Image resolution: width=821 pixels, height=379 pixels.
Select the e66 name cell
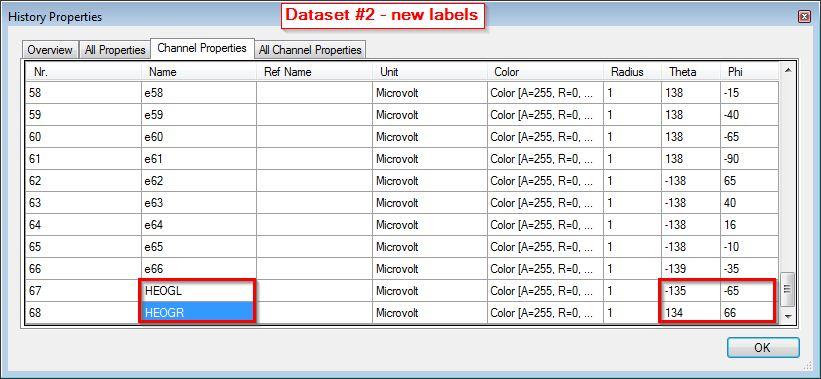[199, 269]
